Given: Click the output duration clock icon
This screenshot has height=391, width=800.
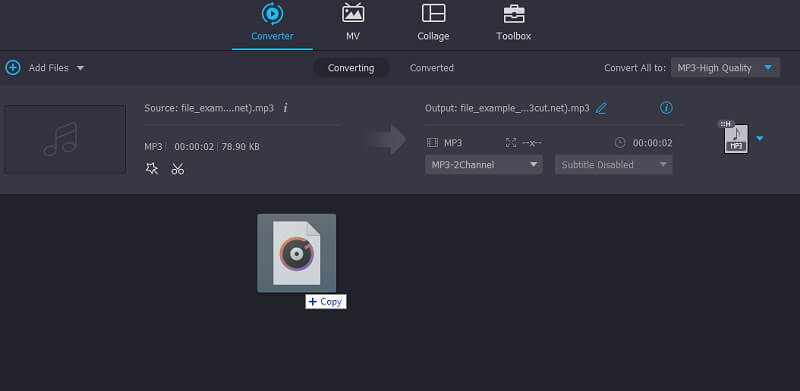Looking at the screenshot, I should [x=620, y=143].
